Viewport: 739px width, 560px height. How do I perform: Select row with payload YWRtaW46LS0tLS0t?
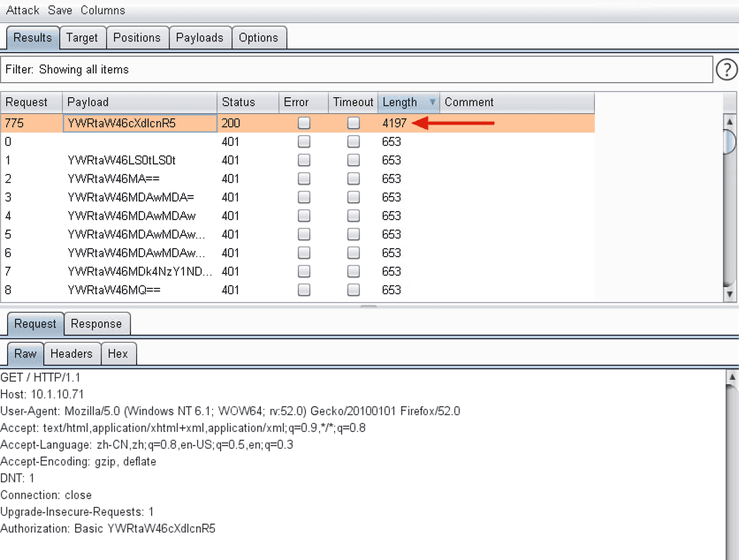(297, 160)
